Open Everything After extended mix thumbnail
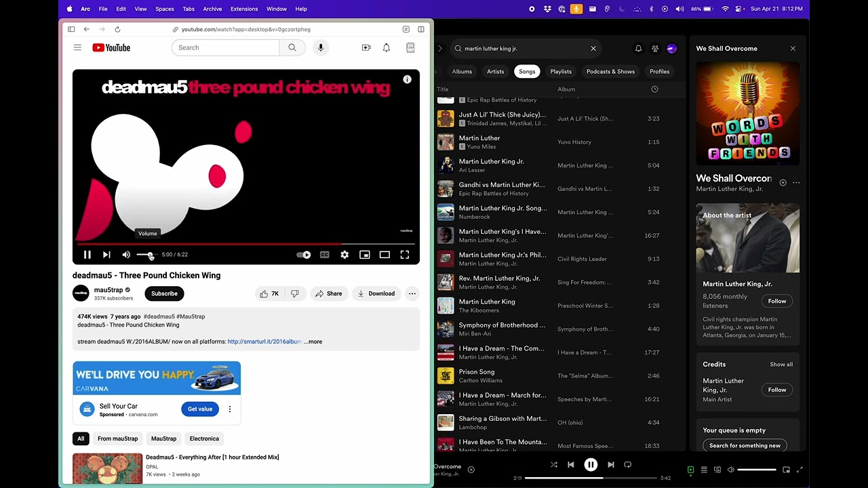The height and width of the screenshot is (488, 868). coord(108,468)
